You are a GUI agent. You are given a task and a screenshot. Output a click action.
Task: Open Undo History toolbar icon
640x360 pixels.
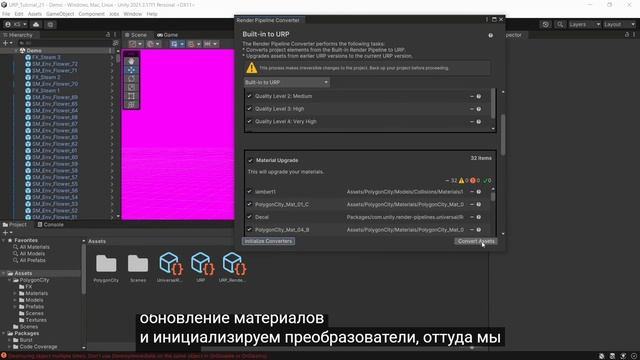coord(546,24)
